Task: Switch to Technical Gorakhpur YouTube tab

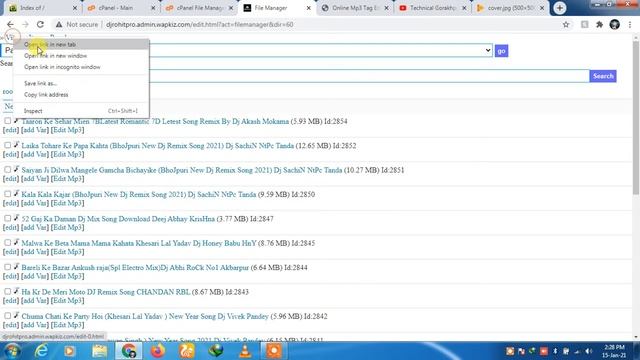Action: tap(432, 8)
